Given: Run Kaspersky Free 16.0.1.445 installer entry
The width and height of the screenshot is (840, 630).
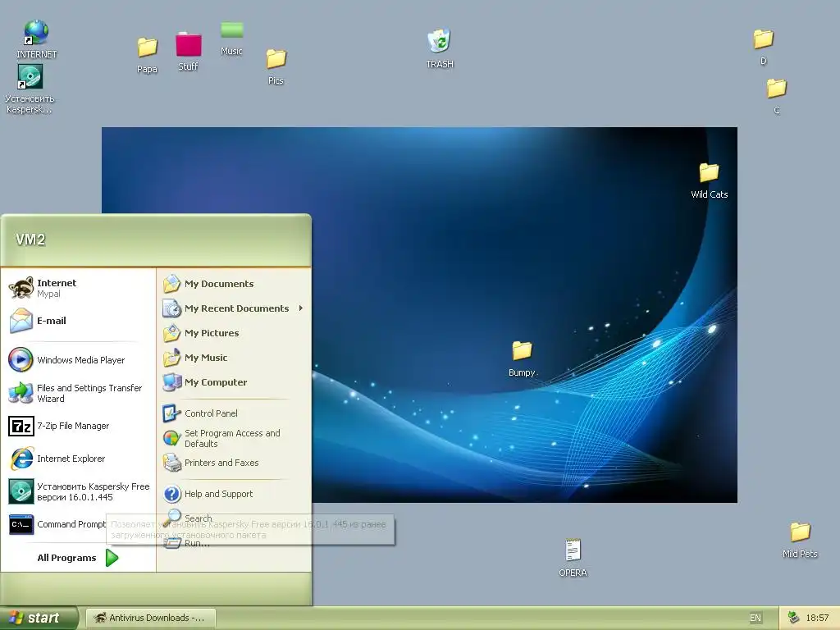Looking at the screenshot, I should pyautogui.click(x=78, y=492).
